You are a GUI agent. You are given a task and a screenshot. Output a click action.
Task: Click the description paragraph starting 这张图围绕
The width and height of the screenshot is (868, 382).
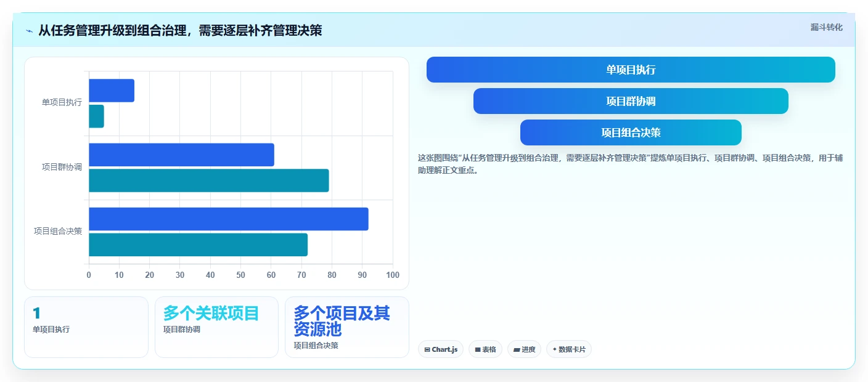click(x=630, y=164)
